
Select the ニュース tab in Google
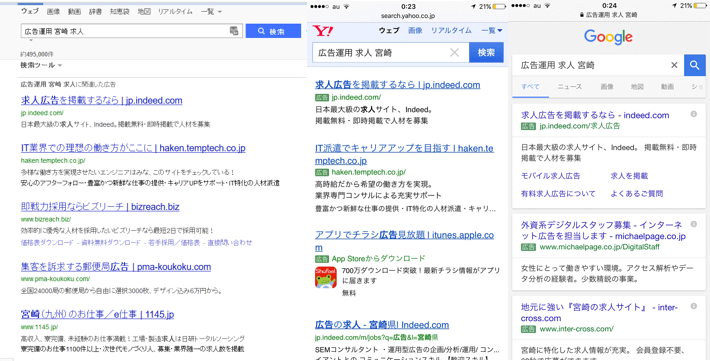pos(570,87)
